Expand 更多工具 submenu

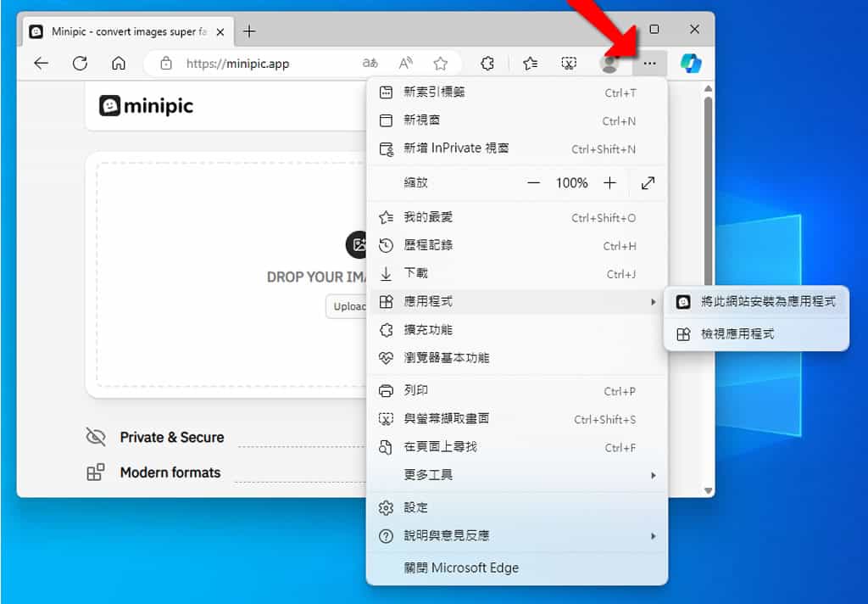517,475
